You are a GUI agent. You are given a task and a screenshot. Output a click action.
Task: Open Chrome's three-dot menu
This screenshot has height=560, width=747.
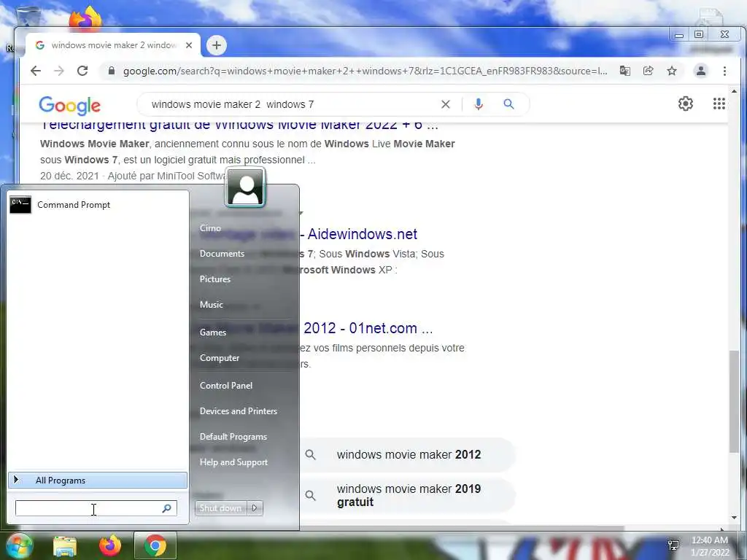(x=724, y=71)
